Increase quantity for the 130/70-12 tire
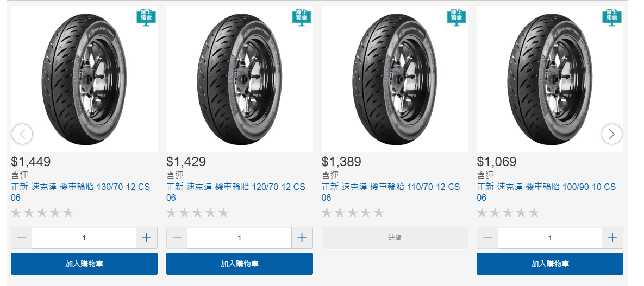Screen dimensions: 644x286 (146, 238)
